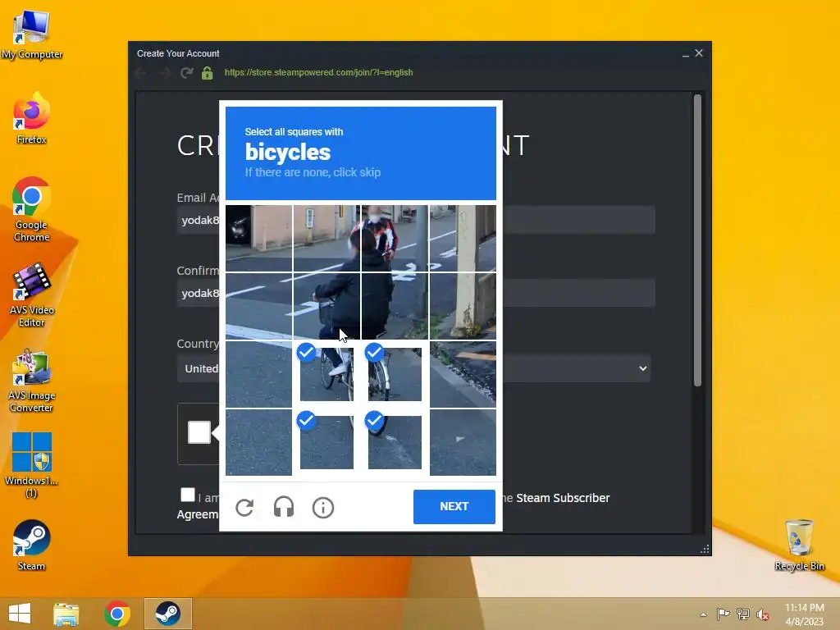840x630 pixels.
Task: Open File Explorer in the taskbar
Action: (x=66, y=614)
